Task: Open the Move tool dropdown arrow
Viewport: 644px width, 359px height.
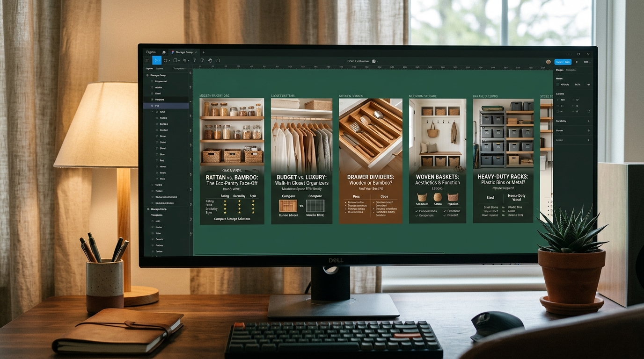Action: click(159, 60)
